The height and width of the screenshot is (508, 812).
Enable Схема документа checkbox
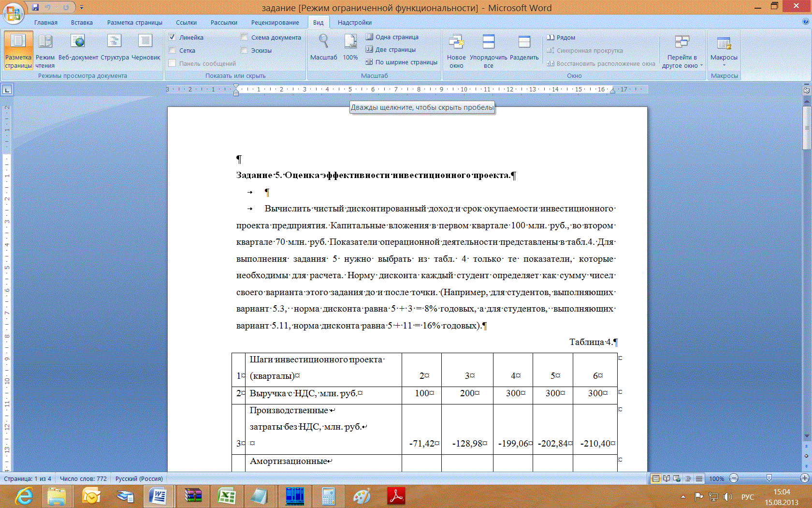[x=245, y=37]
